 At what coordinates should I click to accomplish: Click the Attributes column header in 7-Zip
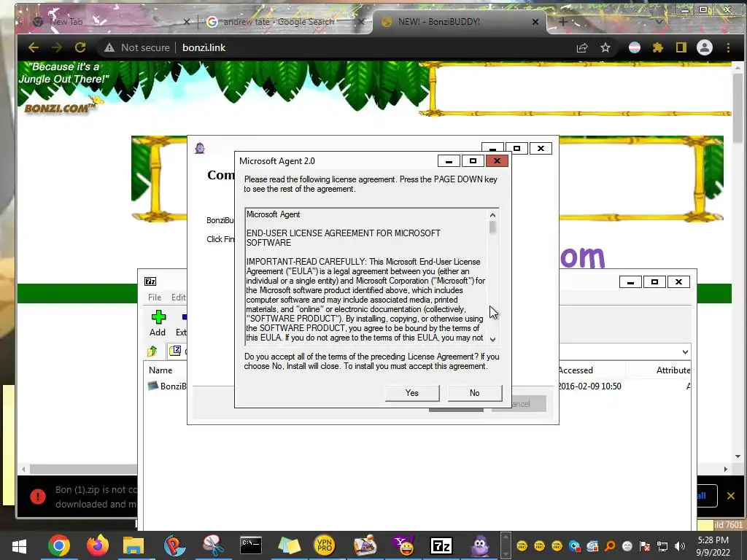click(673, 370)
